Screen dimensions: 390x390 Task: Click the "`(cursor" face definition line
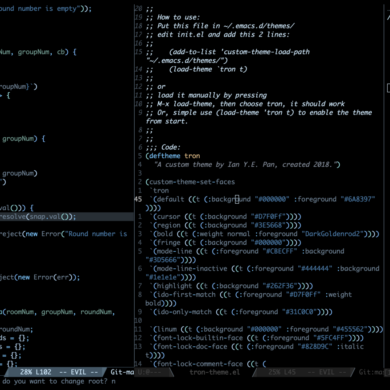(x=225, y=217)
